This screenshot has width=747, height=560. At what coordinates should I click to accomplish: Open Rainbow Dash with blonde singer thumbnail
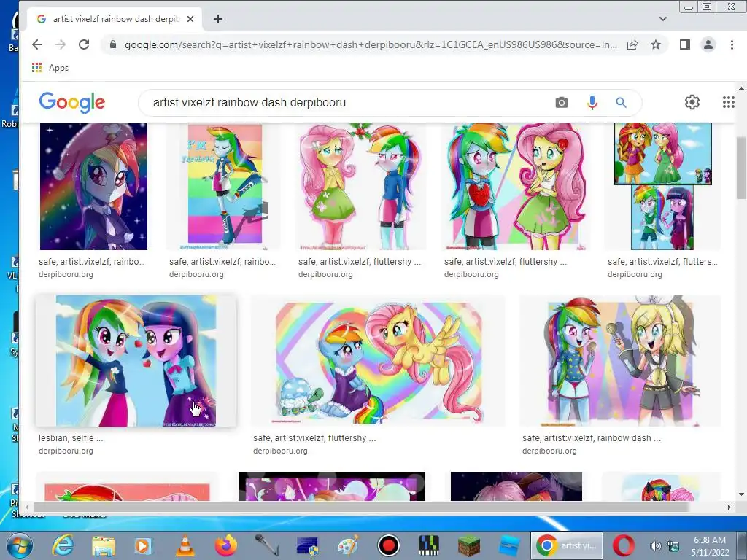[620, 361]
